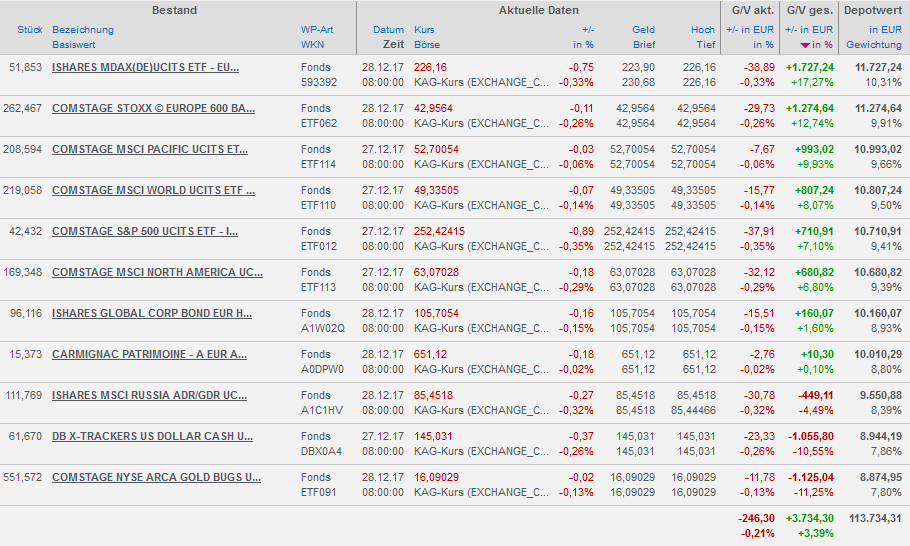Click price 42,9564 in Kurs column

434,109
